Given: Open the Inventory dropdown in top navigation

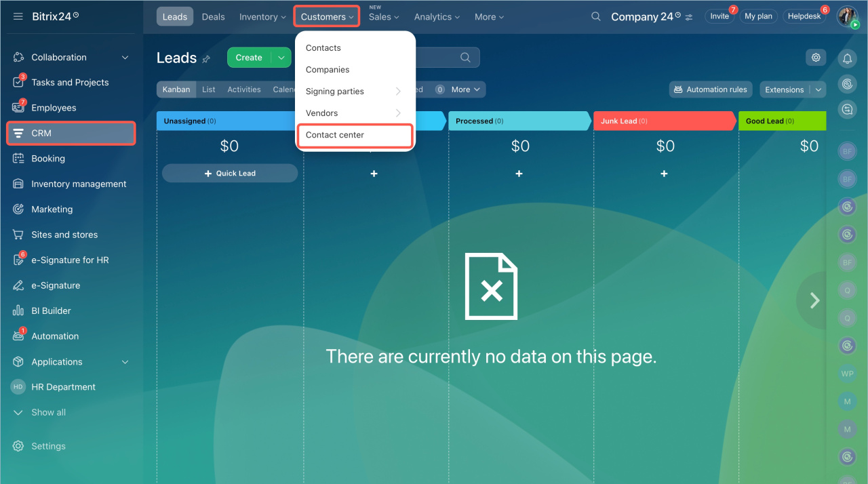Looking at the screenshot, I should pyautogui.click(x=262, y=17).
